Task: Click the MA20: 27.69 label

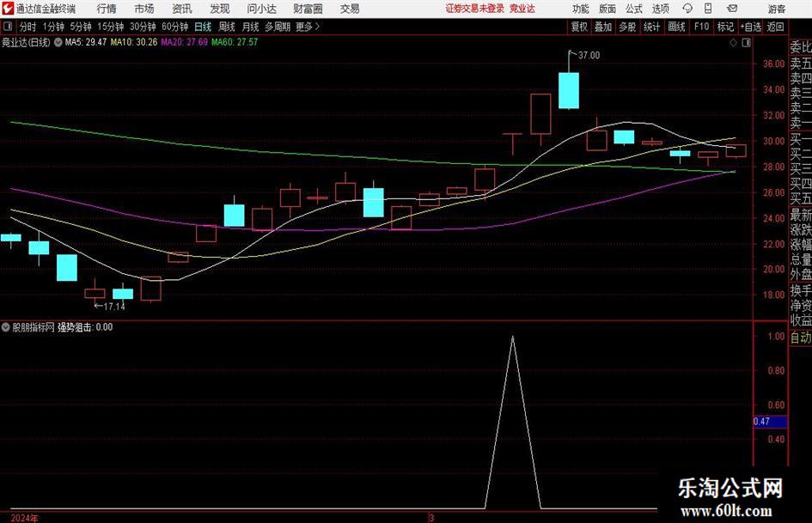Action: (185, 42)
